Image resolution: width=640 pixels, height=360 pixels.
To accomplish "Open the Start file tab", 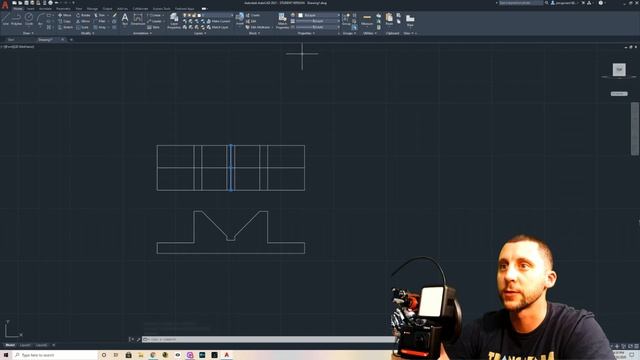I will coord(11,40).
